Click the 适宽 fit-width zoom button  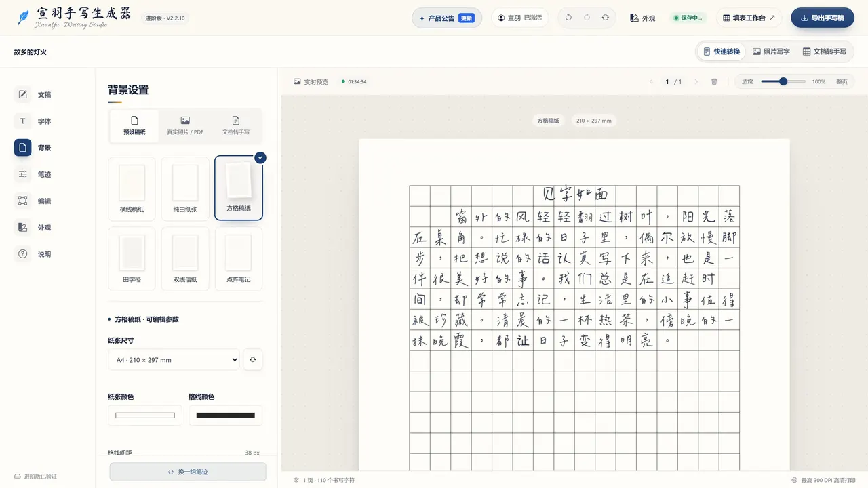pos(747,81)
